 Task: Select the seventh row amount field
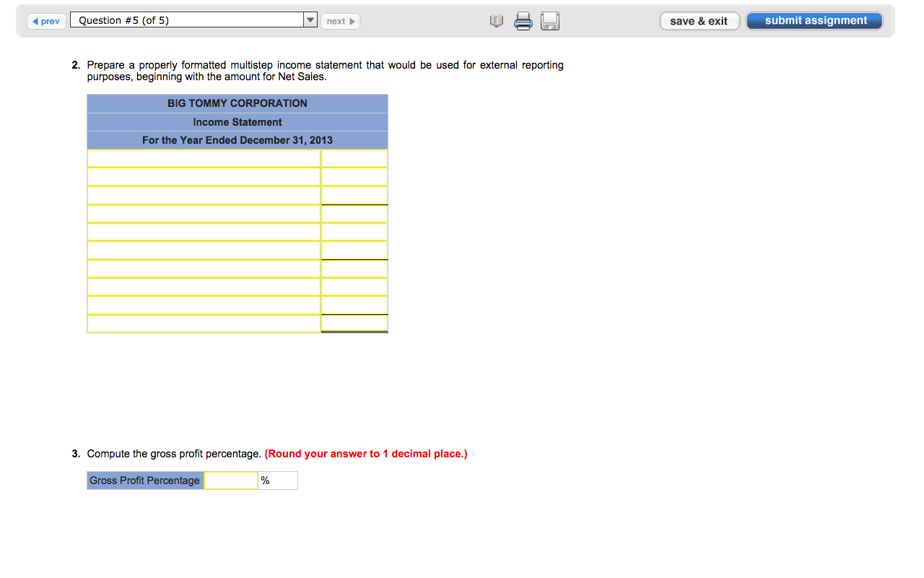(354, 269)
